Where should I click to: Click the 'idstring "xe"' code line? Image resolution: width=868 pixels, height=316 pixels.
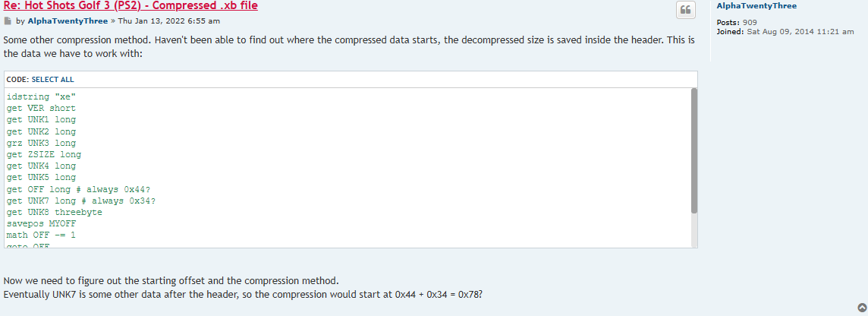(x=41, y=97)
